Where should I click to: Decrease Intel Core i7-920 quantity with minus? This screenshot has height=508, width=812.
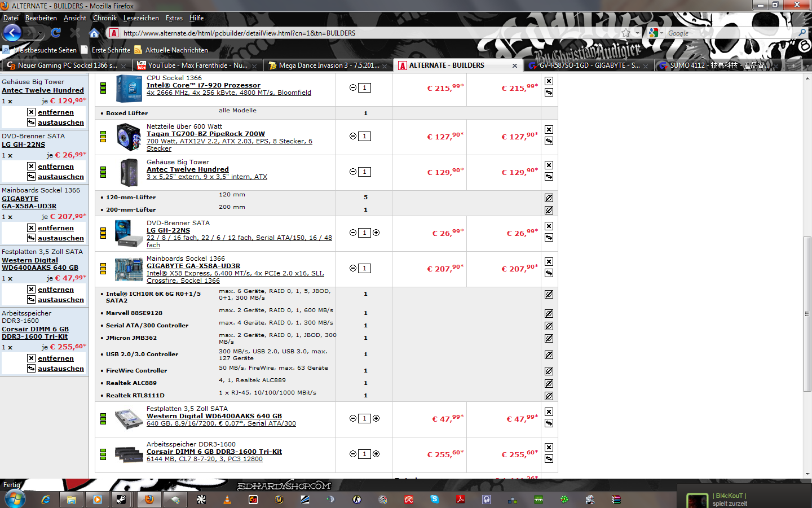353,87
